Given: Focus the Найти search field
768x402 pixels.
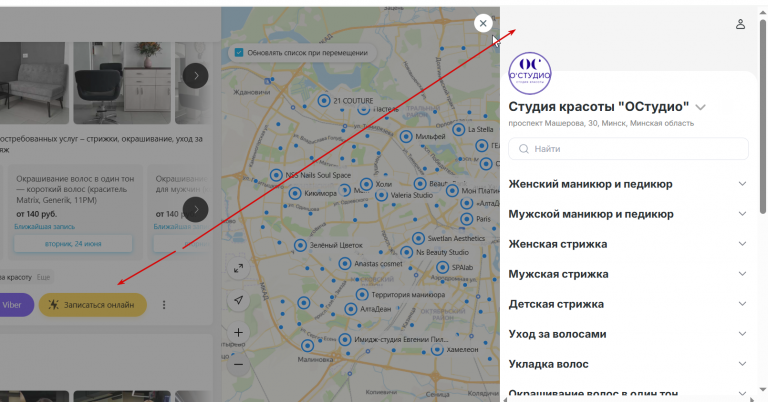Looking at the screenshot, I should pyautogui.click(x=628, y=149).
